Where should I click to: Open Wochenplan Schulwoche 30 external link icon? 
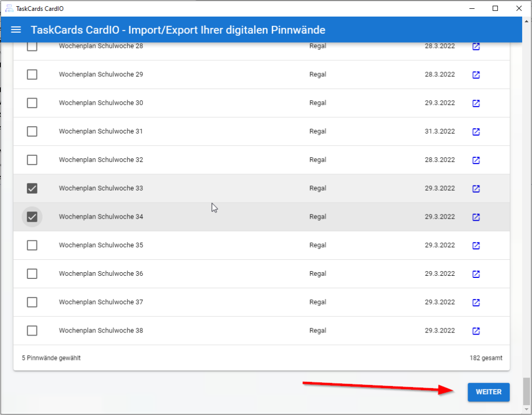[x=476, y=103]
